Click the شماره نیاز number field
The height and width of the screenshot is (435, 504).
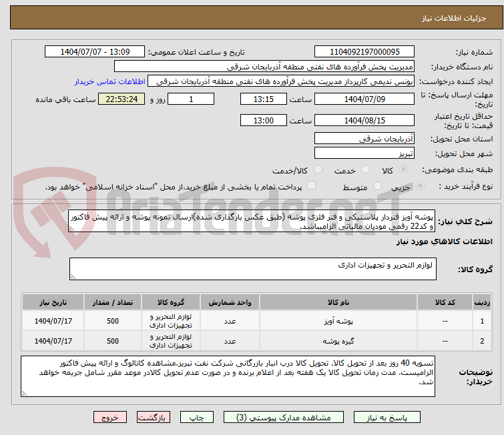click(364, 51)
